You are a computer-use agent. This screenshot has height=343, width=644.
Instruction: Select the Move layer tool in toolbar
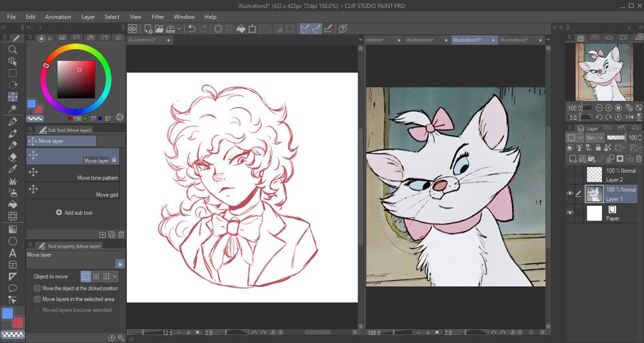click(13, 97)
